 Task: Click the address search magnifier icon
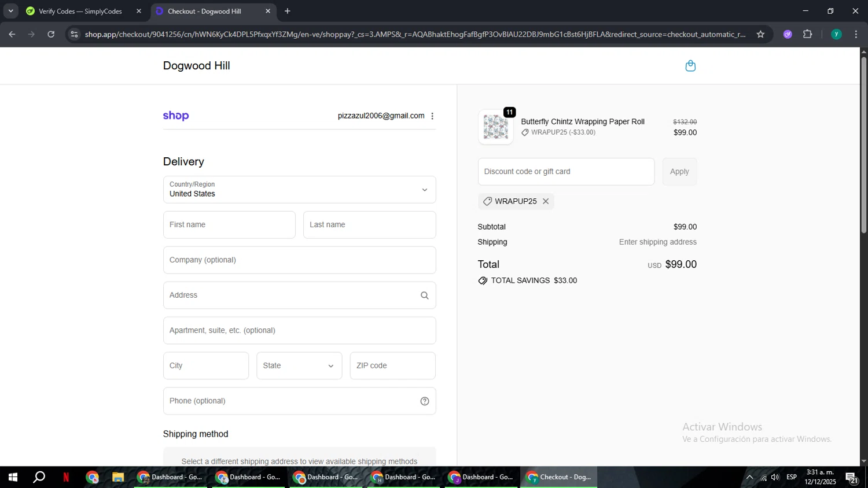[x=425, y=295]
